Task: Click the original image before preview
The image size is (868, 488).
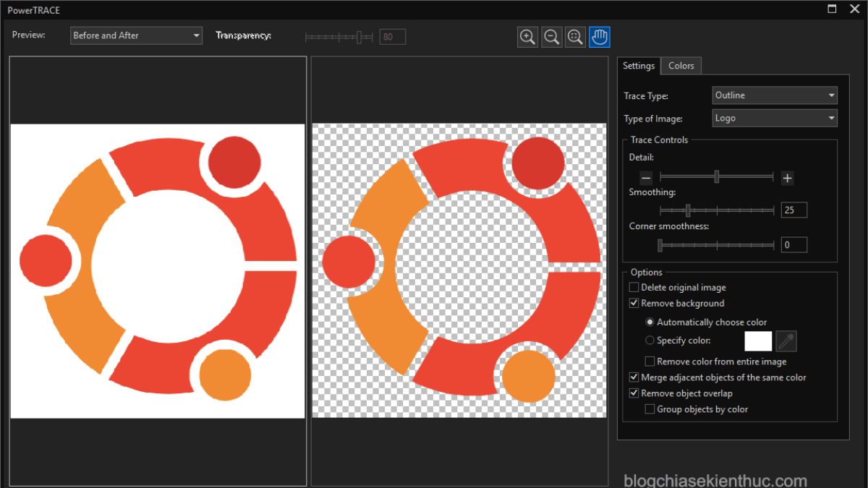Action: (158, 271)
